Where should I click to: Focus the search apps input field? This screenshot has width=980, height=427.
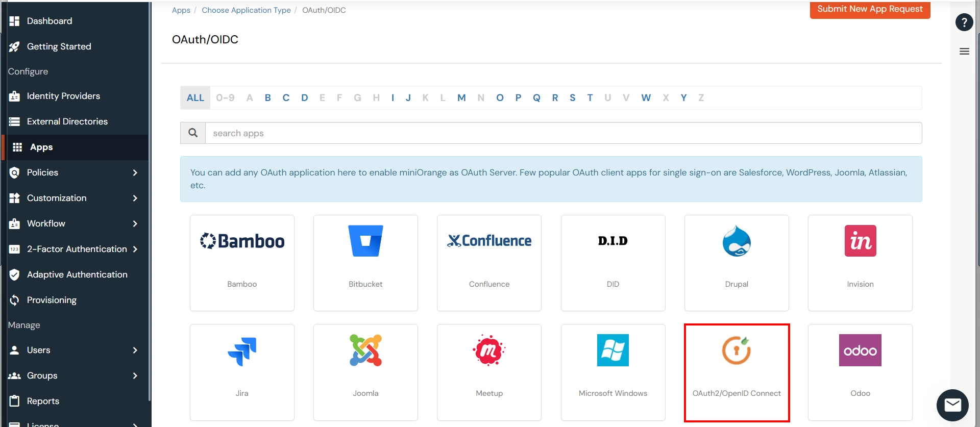tap(563, 133)
